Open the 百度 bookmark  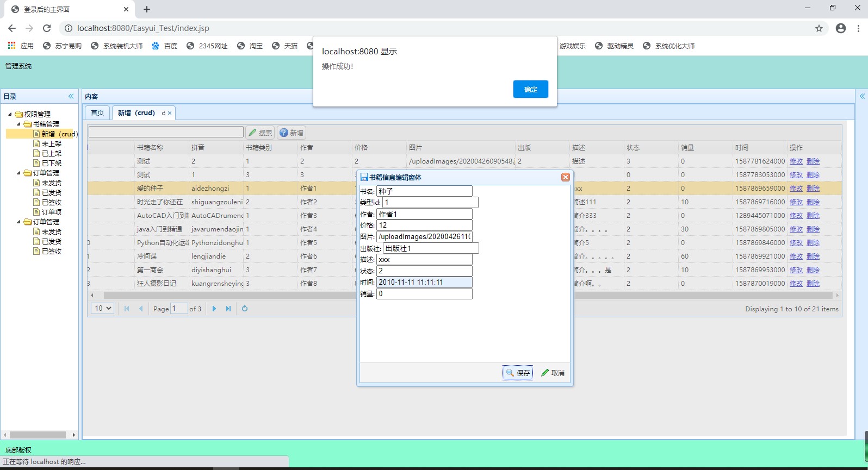click(x=165, y=46)
